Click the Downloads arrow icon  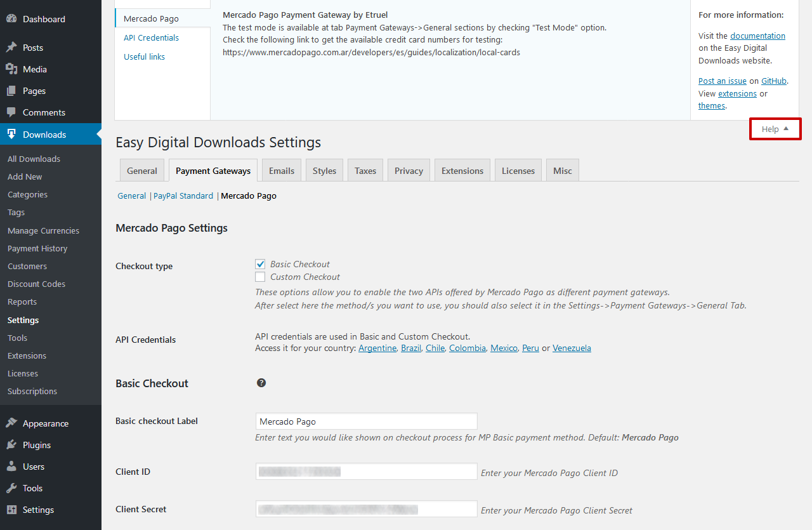[11, 135]
